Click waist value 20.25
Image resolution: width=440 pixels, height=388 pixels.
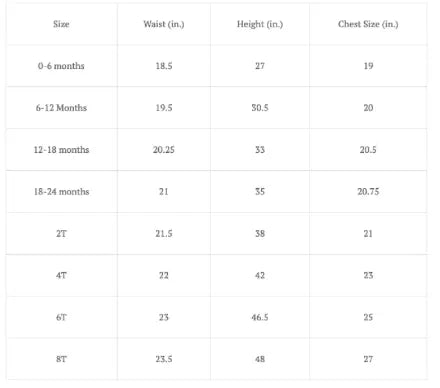(164, 150)
